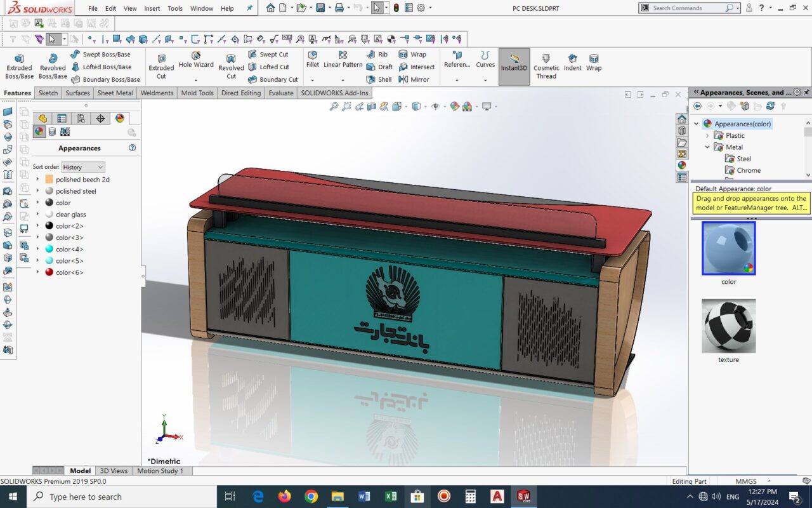
Task: Click the Edit Appearance icon in view toolbar
Action: click(455, 107)
